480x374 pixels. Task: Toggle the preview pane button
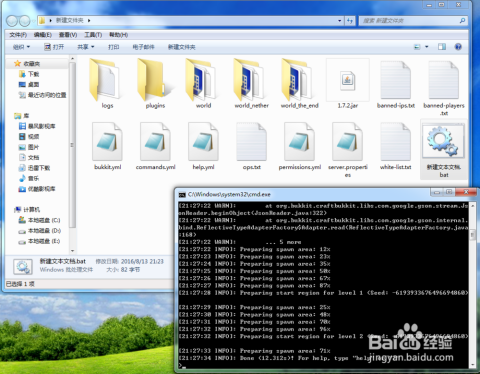pyautogui.click(x=442, y=47)
